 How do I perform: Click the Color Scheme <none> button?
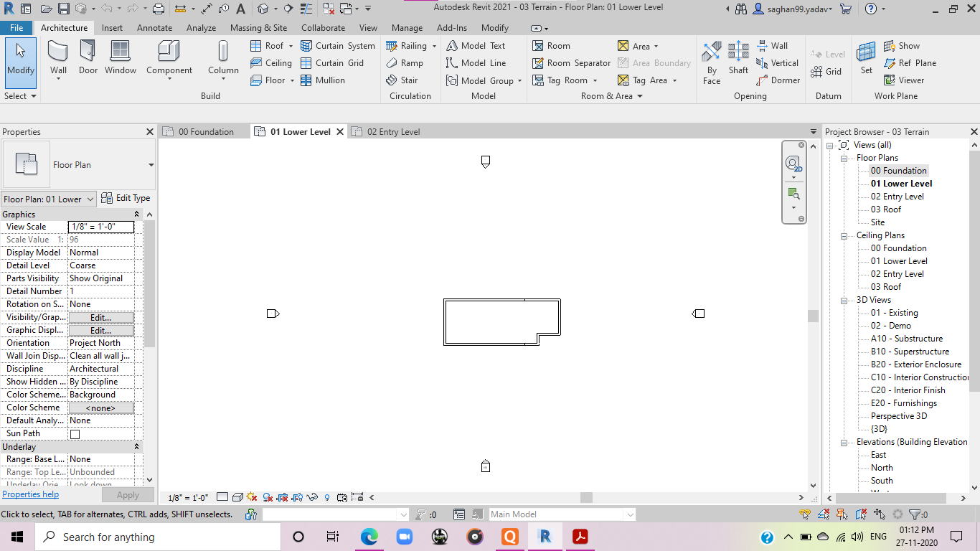100,408
